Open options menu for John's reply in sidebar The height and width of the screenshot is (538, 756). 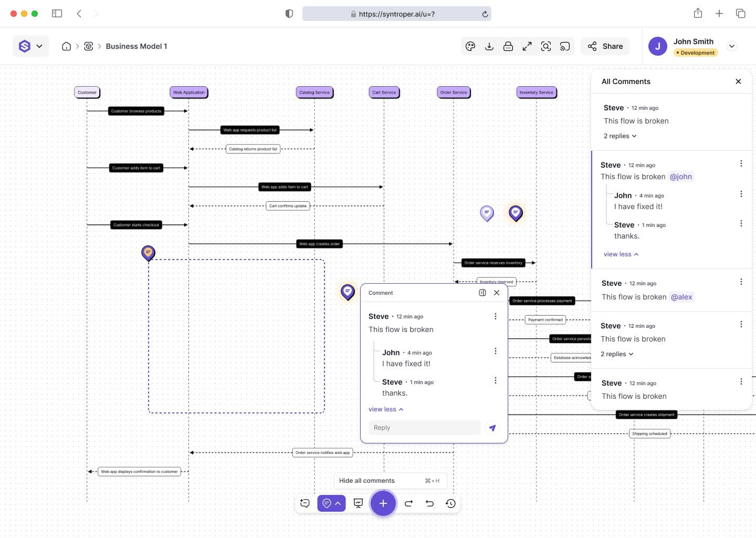click(x=741, y=194)
